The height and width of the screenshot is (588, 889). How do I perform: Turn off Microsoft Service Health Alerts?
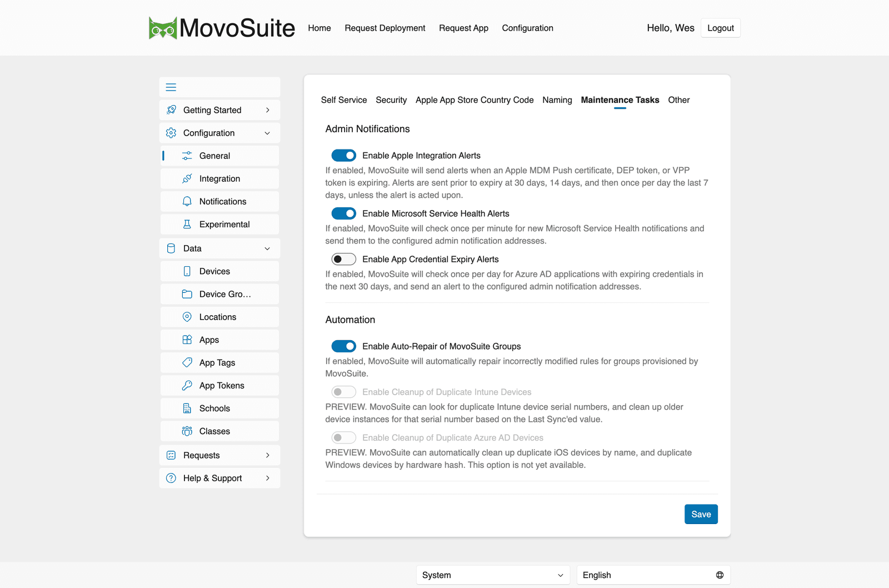[x=343, y=213]
